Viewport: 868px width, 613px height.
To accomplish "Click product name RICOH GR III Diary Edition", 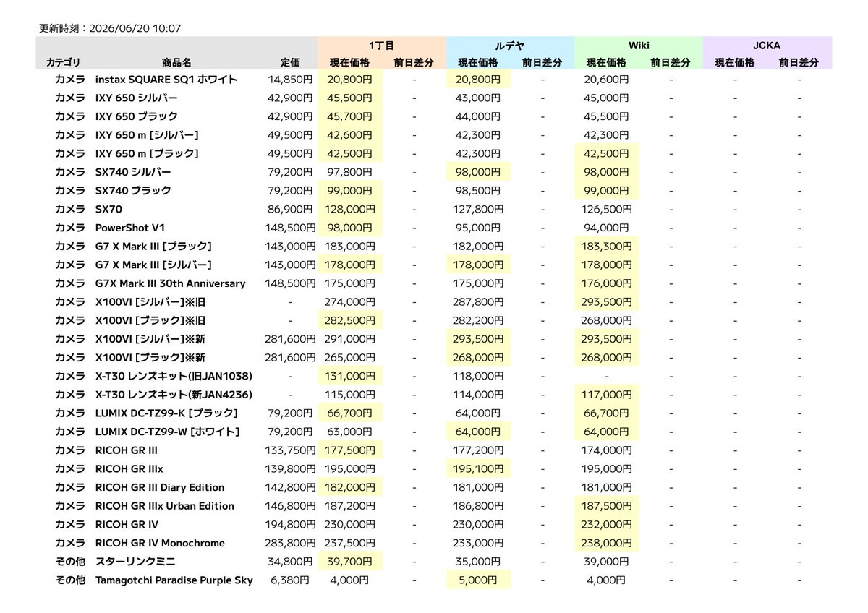I will (x=160, y=487).
